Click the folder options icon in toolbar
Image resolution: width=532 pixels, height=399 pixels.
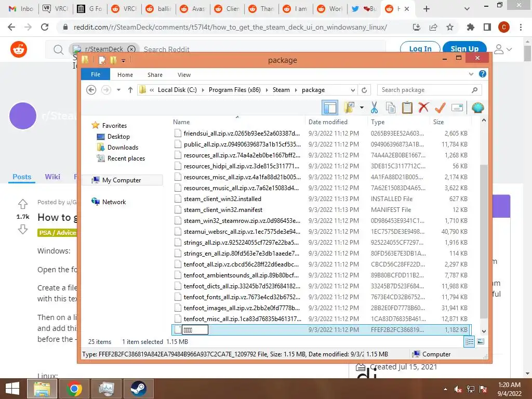(x=349, y=108)
